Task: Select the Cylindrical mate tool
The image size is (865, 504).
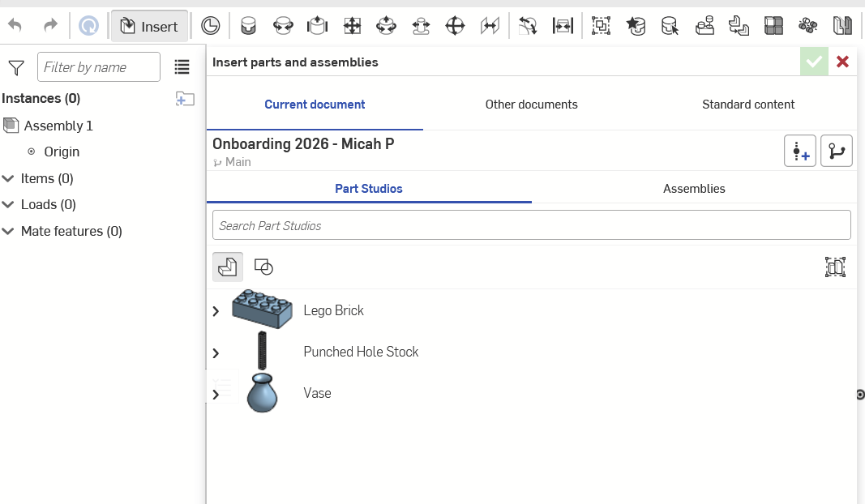Action: click(386, 25)
